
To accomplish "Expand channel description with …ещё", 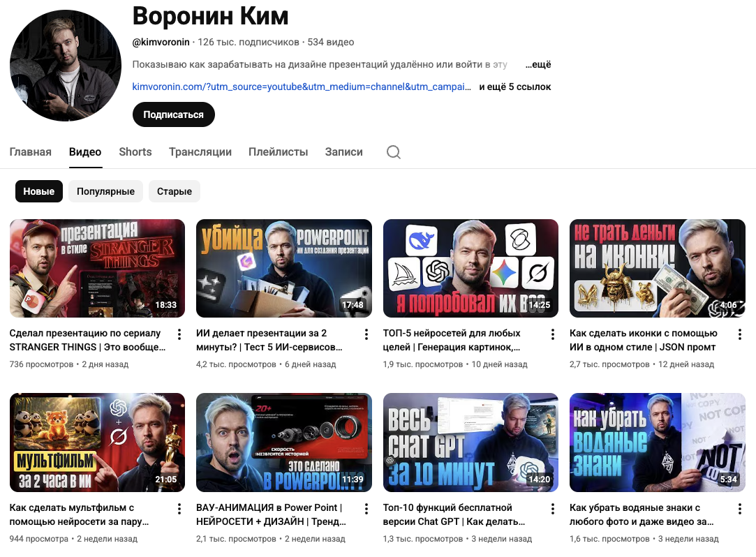I will click(x=538, y=65).
